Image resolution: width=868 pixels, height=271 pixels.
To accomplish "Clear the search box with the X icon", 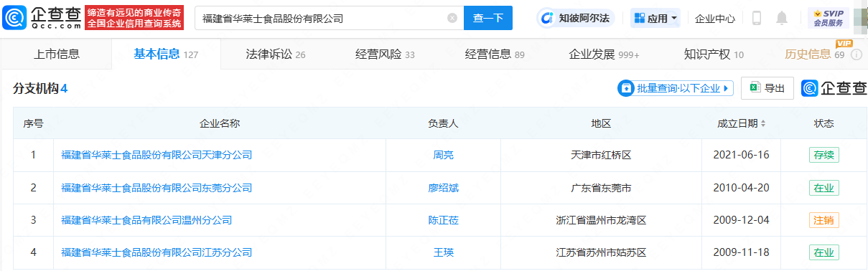I will (x=452, y=18).
